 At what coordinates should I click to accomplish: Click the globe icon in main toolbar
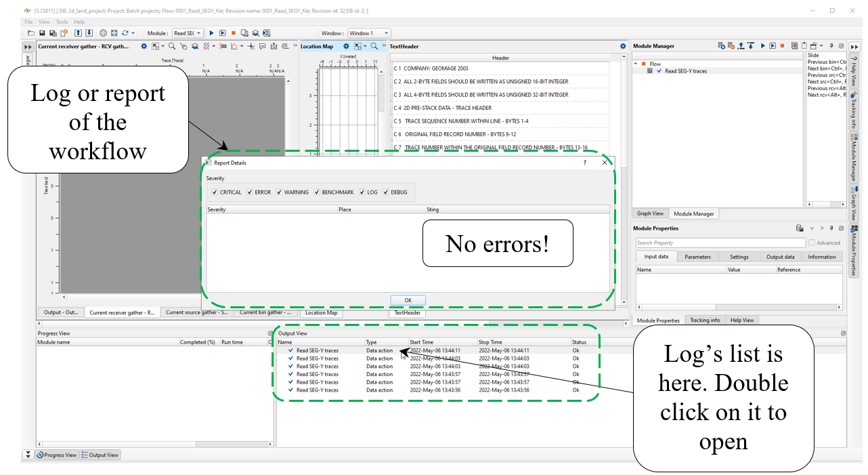(103, 33)
